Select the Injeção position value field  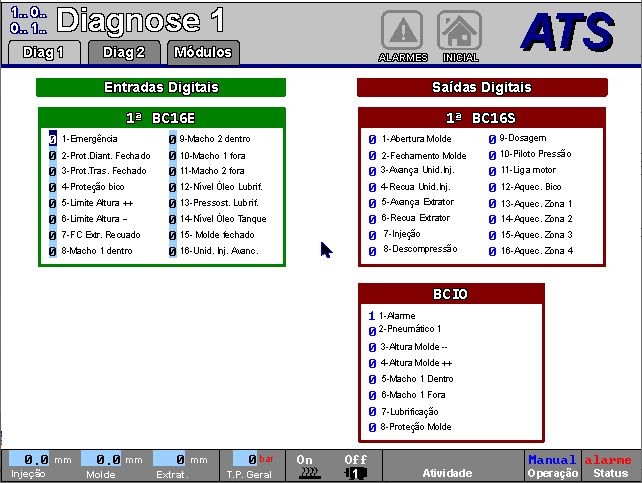coord(38,460)
